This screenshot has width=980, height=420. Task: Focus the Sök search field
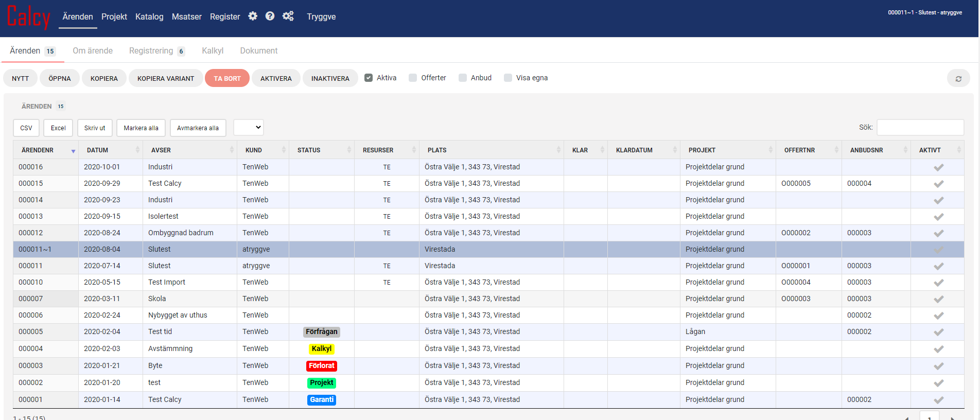pos(920,127)
